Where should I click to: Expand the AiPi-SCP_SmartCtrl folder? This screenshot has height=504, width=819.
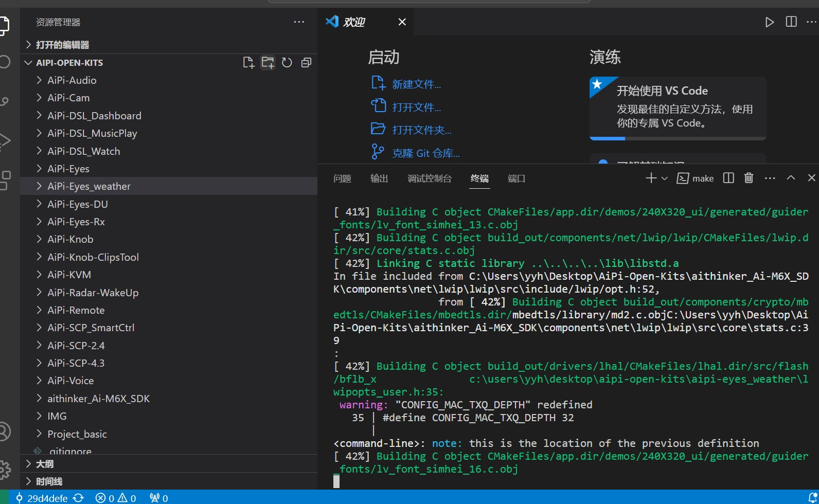click(169, 328)
